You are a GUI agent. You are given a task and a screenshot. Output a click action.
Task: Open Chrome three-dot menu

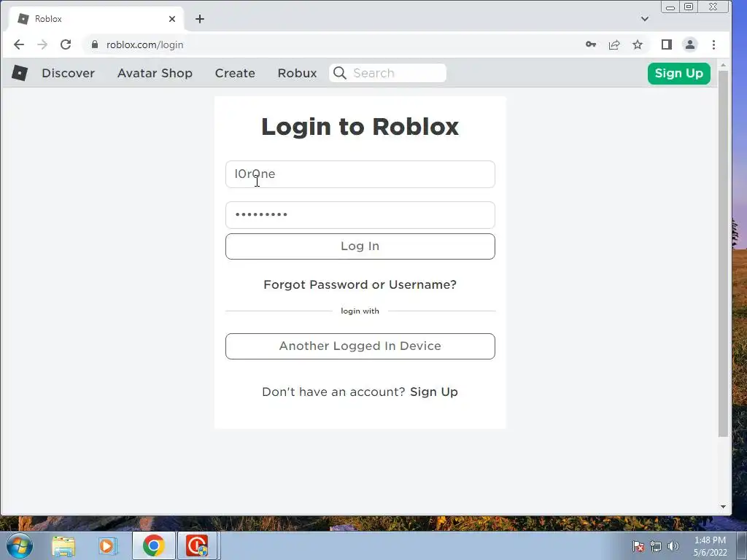713,44
